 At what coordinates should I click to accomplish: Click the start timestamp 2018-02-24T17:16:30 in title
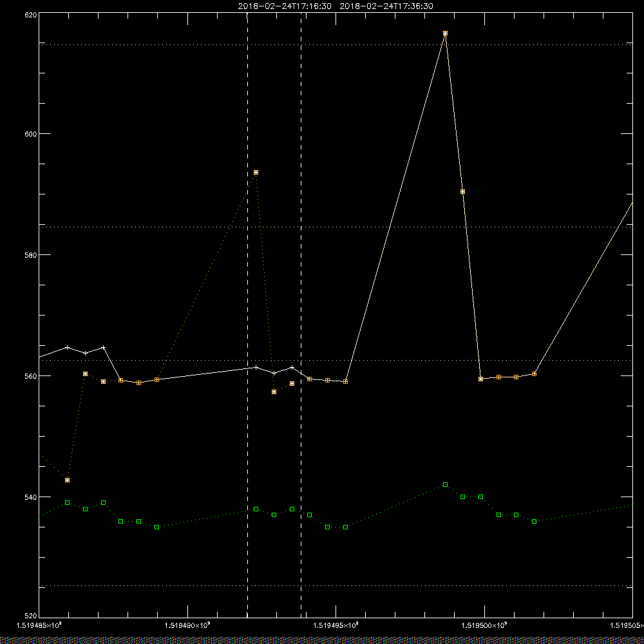(x=285, y=6)
